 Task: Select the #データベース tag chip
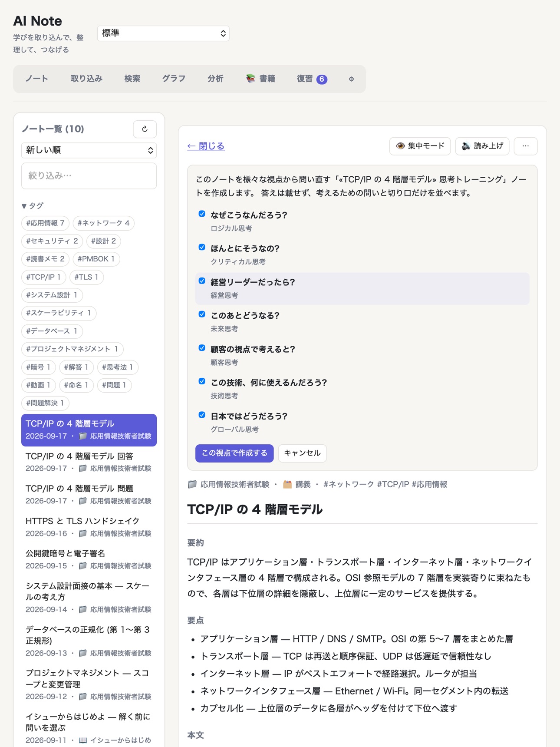tap(52, 331)
